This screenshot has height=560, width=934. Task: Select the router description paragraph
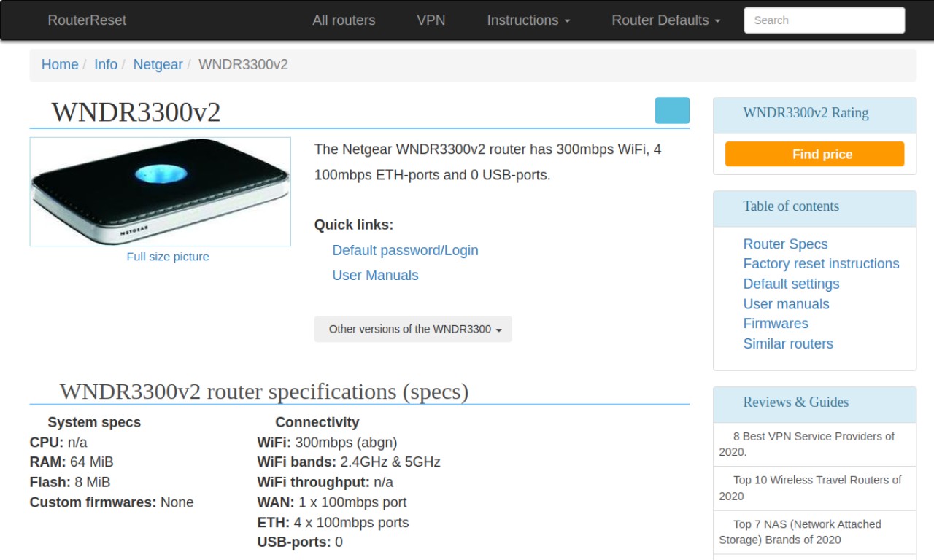[x=488, y=162]
